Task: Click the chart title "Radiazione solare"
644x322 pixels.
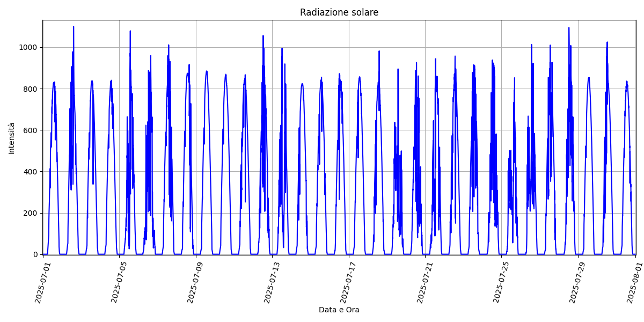Action: [x=339, y=12]
